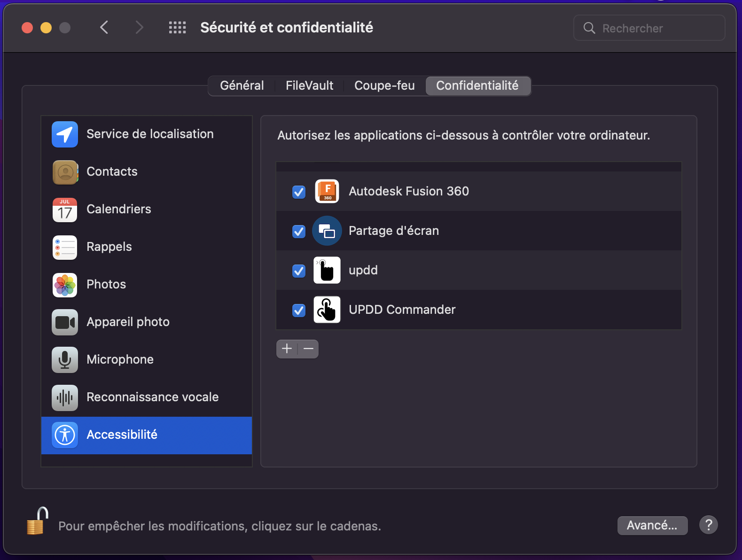
Task: Click the updd pointing hand icon
Action: [327, 270]
